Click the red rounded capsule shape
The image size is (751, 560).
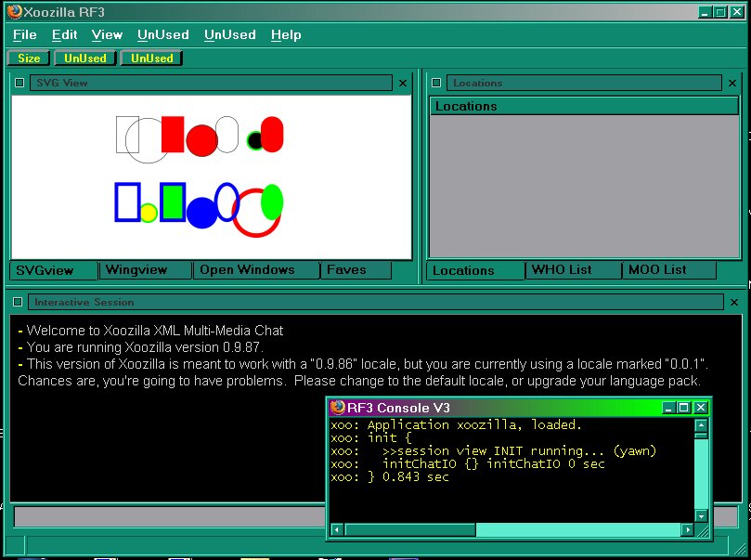point(272,134)
